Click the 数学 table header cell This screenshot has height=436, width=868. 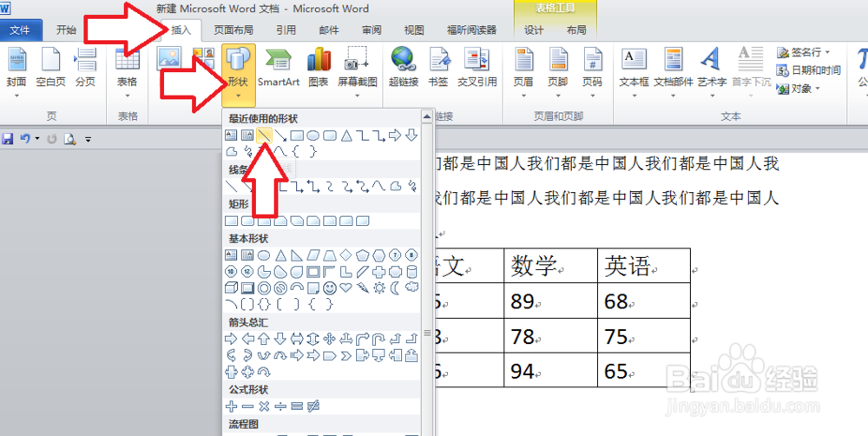(x=550, y=266)
